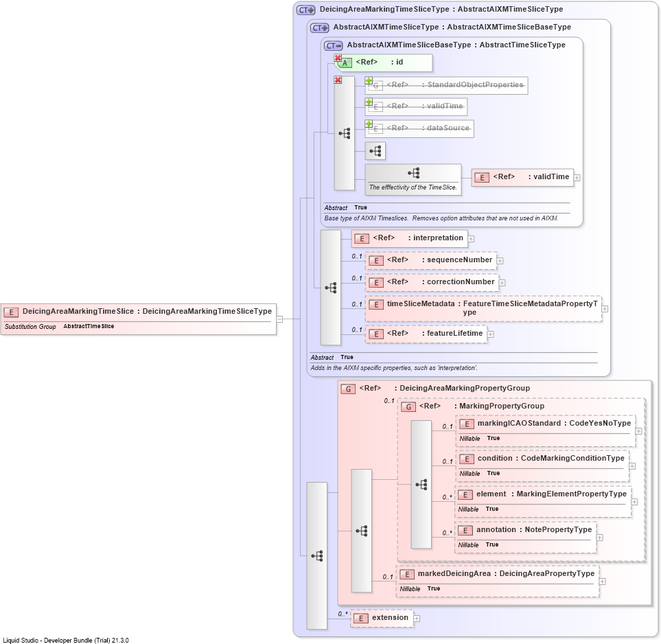The width and height of the screenshot is (661, 644).
Task: Click the E icon of sequenceNumber
Action: [x=376, y=261]
